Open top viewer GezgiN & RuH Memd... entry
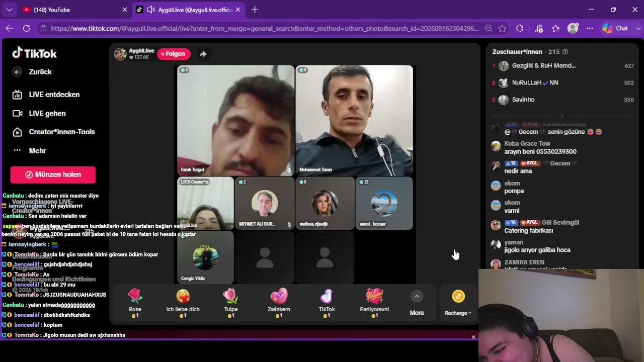The image size is (644, 362). click(x=563, y=66)
